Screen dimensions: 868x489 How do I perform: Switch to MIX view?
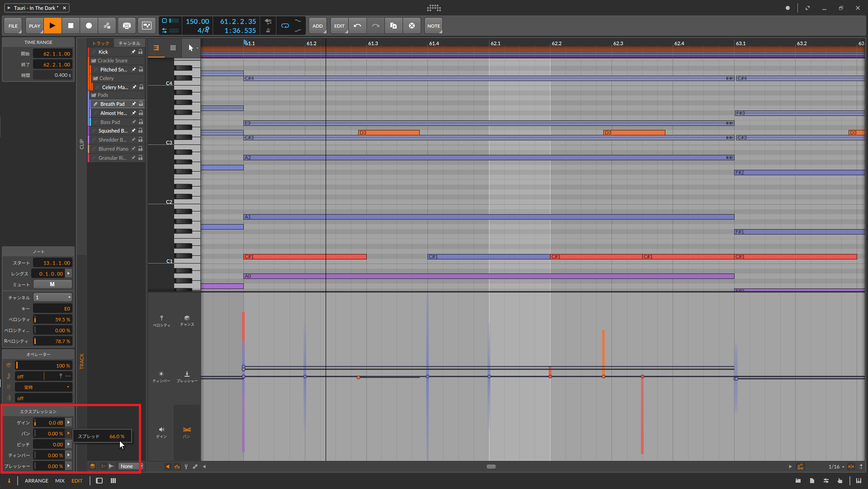coord(60,481)
